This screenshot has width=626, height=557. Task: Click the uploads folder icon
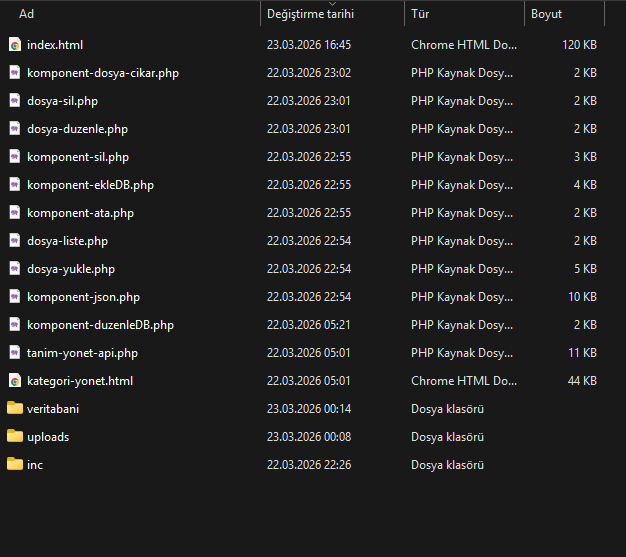pyautogui.click(x=15, y=436)
